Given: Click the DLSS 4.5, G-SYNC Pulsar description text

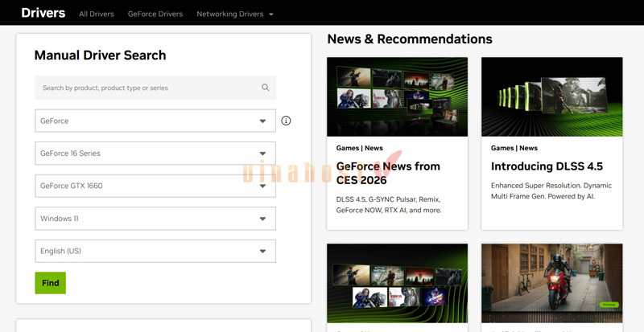Looking at the screenshot, I should point(389,205).
